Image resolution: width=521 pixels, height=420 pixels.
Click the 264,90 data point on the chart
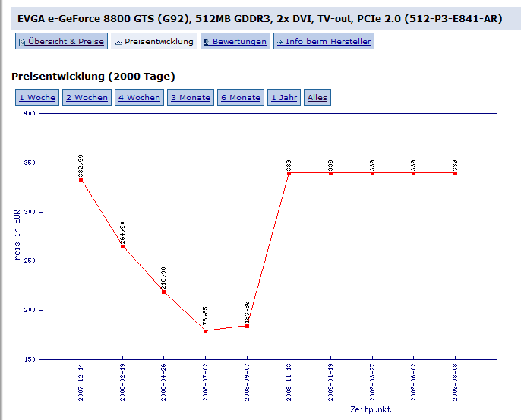point(122,247)
